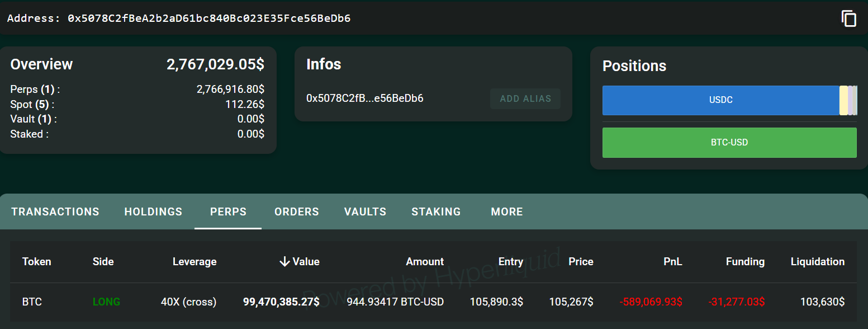Switch to the STAKING tab
The height and width of the screenshot is (329, 868).
tap(436, 211)
